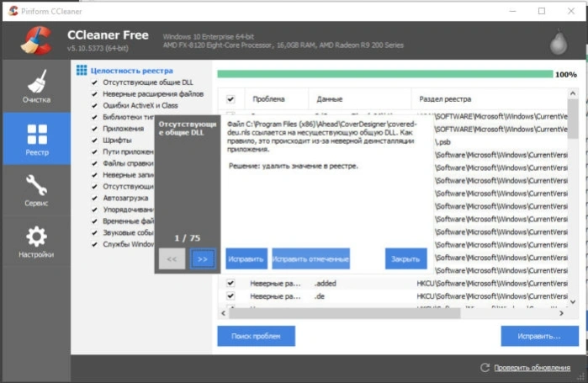
Task: Click the scroll up arrow in results list
Action: pyautogui.click(x=573, y=93)
